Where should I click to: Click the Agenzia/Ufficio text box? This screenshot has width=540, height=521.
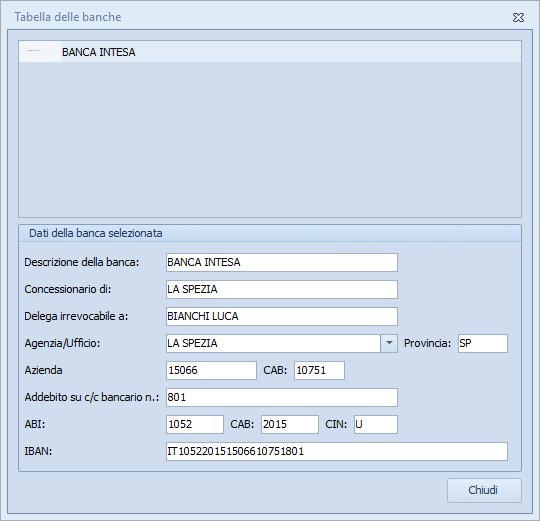click(273, 343)
